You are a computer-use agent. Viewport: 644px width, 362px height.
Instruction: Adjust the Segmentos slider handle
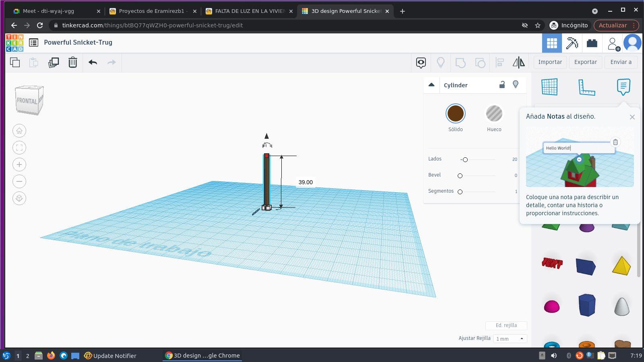point(460,192)
